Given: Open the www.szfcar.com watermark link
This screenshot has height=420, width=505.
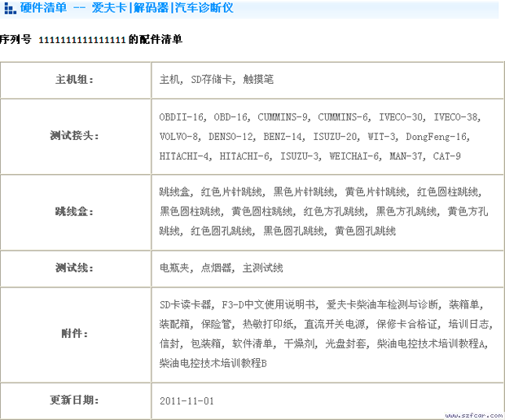Looking at the screenshot, I should 473,414.
